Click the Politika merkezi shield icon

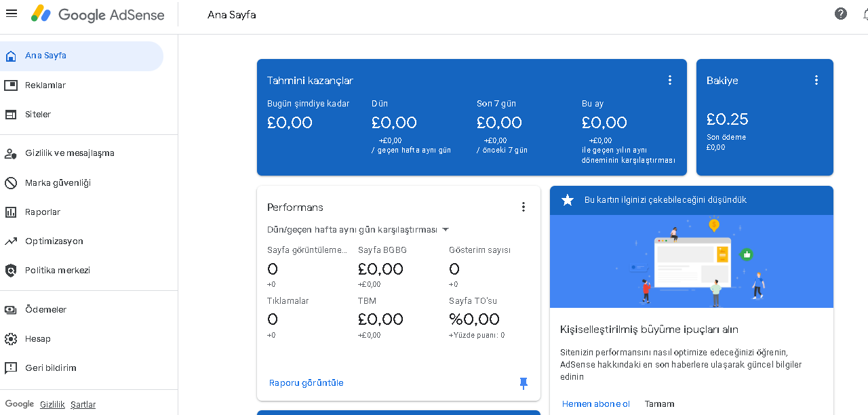coord(11,271)
